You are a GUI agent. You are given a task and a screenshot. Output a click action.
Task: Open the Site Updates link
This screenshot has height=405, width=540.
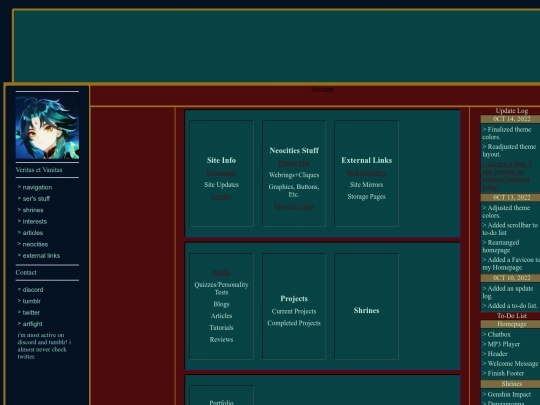tap(221, 185)
